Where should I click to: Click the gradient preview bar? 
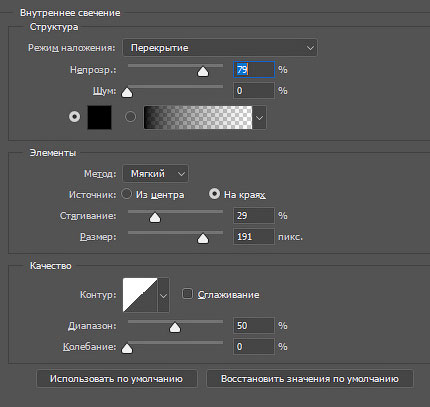pos(198,117)
